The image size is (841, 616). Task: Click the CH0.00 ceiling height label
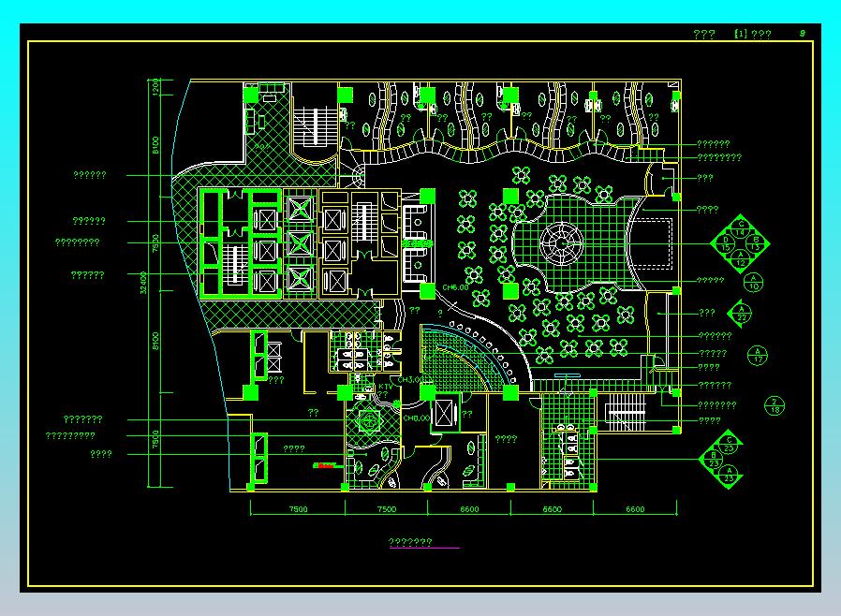pos(416,418)
